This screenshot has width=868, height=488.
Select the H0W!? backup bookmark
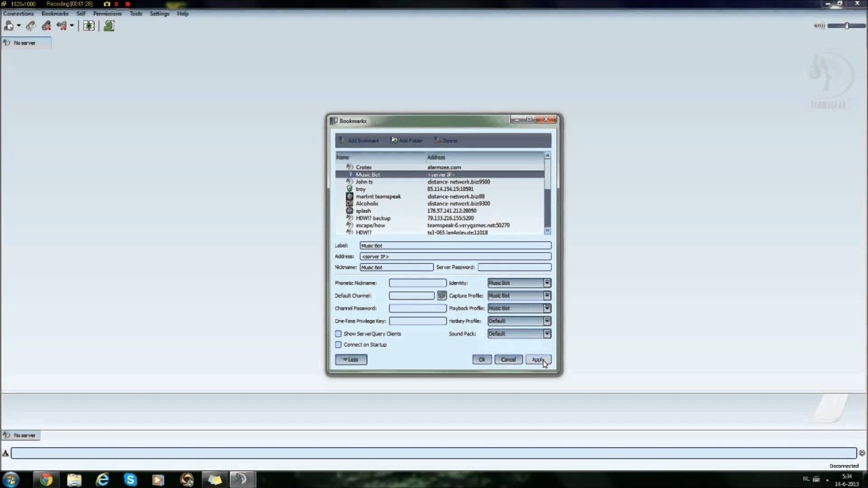(x=439, y=218)
